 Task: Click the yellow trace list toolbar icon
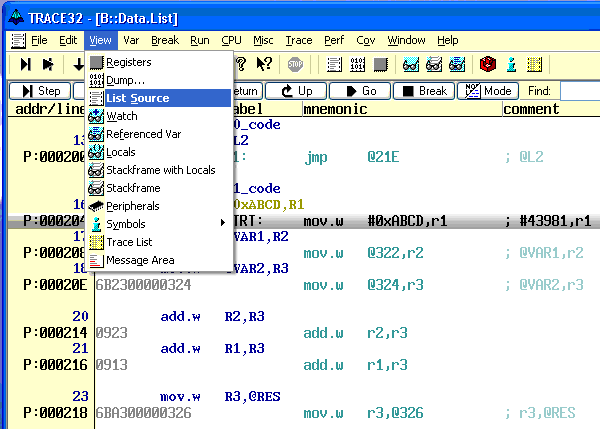(535, 64)
